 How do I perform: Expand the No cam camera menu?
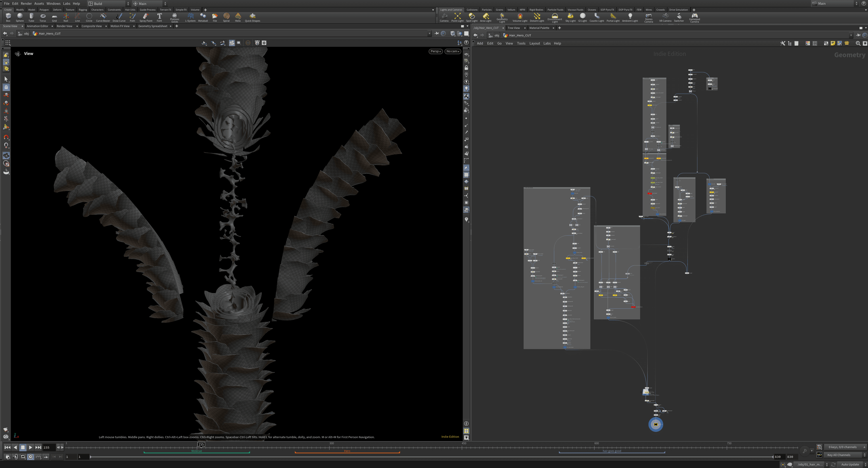pyautogui.click(x=453, y=51)
